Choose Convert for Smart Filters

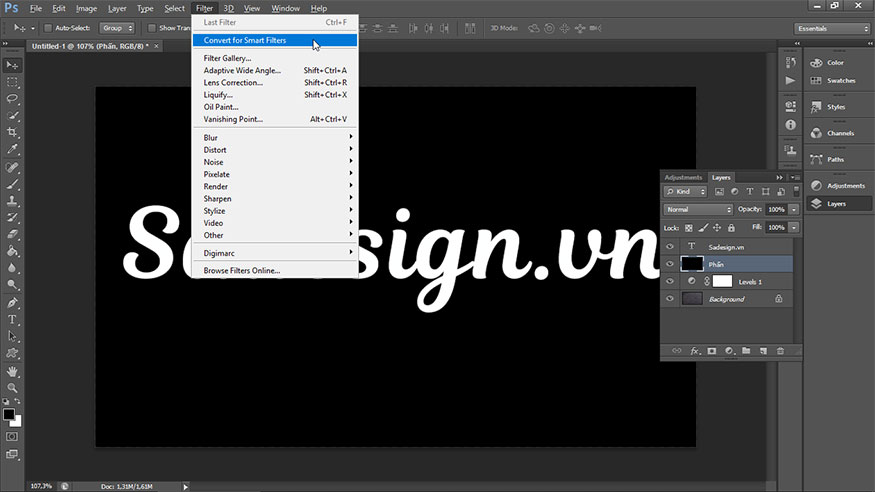pyautogui.click(x=275, y=40)
